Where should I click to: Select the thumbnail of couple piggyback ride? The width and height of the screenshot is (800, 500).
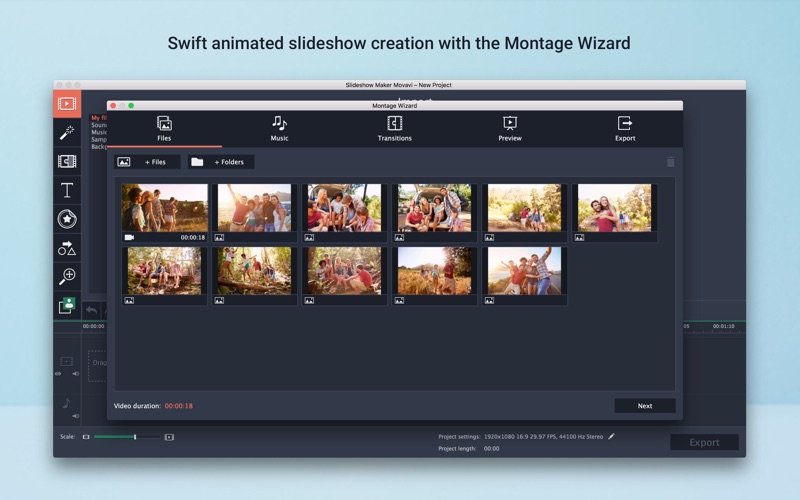614,212
